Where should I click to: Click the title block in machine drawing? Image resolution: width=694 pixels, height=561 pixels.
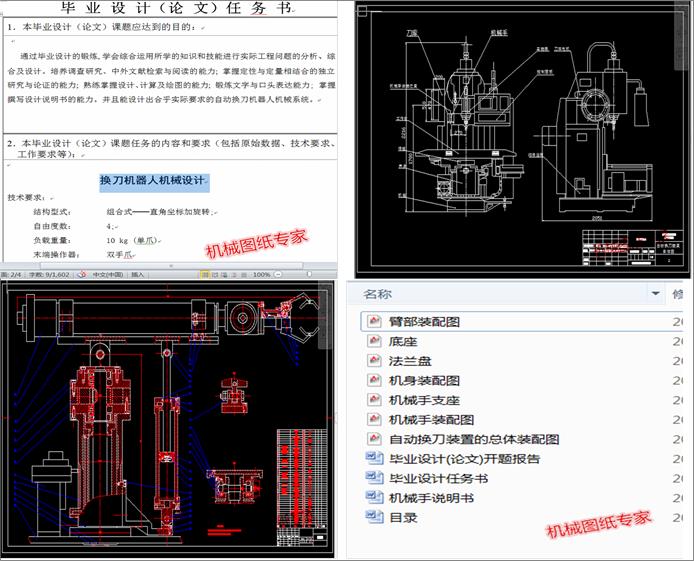(x=632, y=248)
